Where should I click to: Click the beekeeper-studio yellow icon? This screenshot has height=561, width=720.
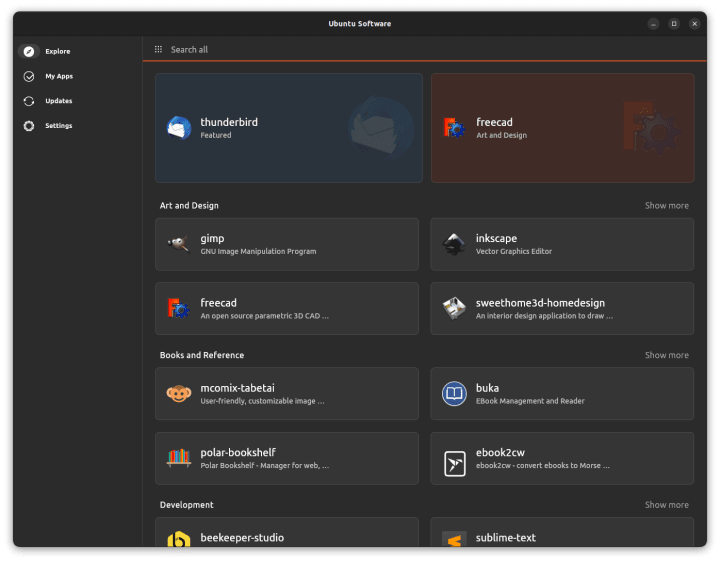pos(179,539)
